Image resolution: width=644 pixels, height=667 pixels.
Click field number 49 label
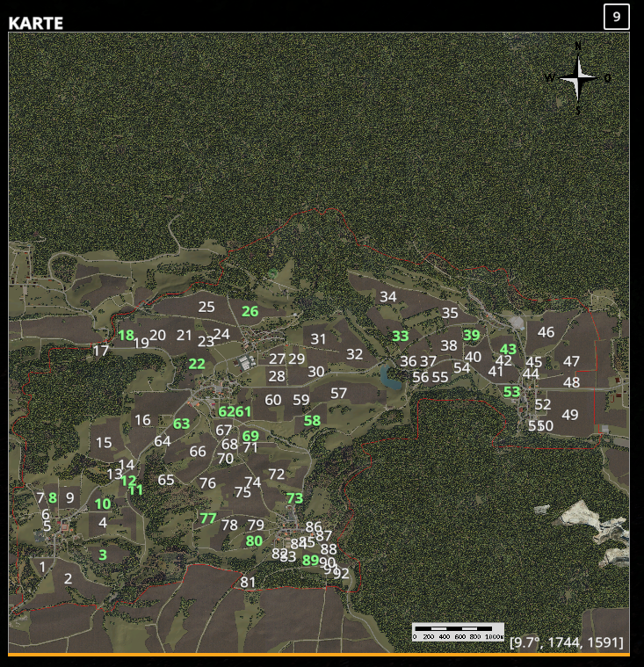tap(570, 414)
